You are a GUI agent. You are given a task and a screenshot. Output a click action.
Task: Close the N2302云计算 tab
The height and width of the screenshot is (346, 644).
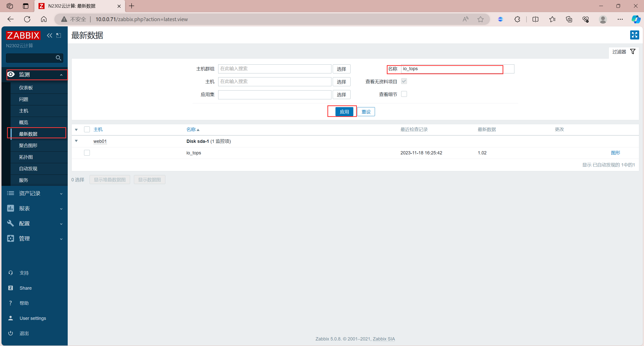[x=119, y=6]
